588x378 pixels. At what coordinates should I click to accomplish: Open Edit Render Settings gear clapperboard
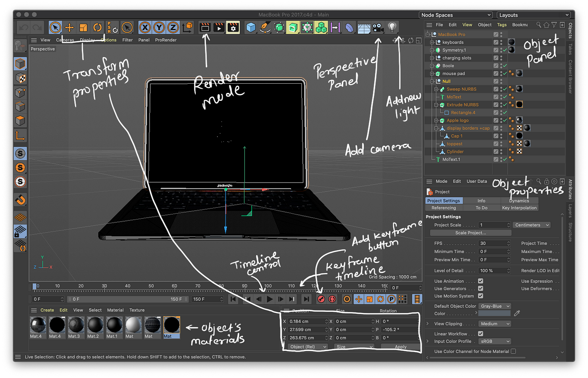233,28
